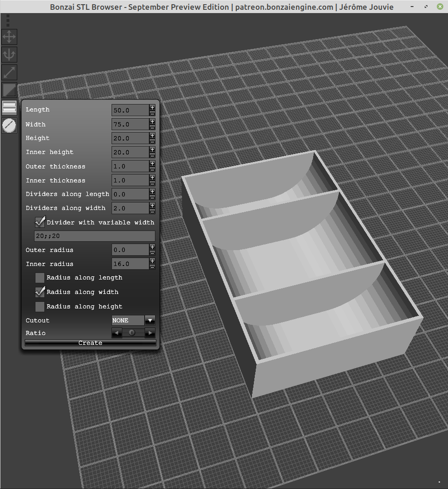This screenshot has height=489, width=448.
Task: Click the Cutout NONE value field
Action: 128,320
